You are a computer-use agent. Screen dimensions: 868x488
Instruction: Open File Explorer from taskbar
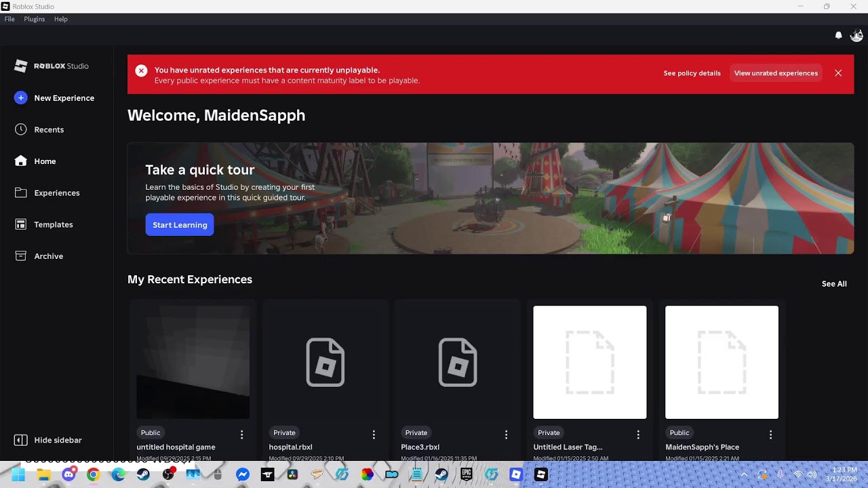[x=43, y=474]
